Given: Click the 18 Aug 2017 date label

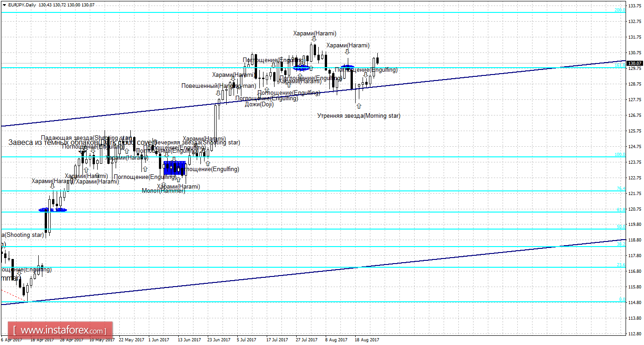Looking at the screenshot, I should pyautogui.click(x=366, y=340).
